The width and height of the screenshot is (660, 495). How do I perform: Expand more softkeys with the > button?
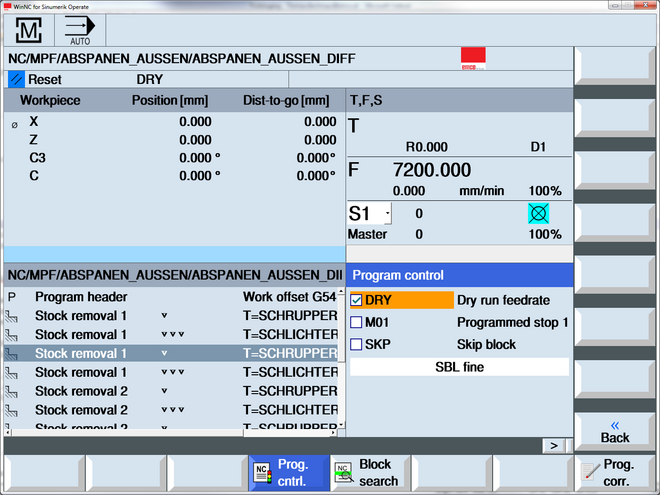[553, 444]
